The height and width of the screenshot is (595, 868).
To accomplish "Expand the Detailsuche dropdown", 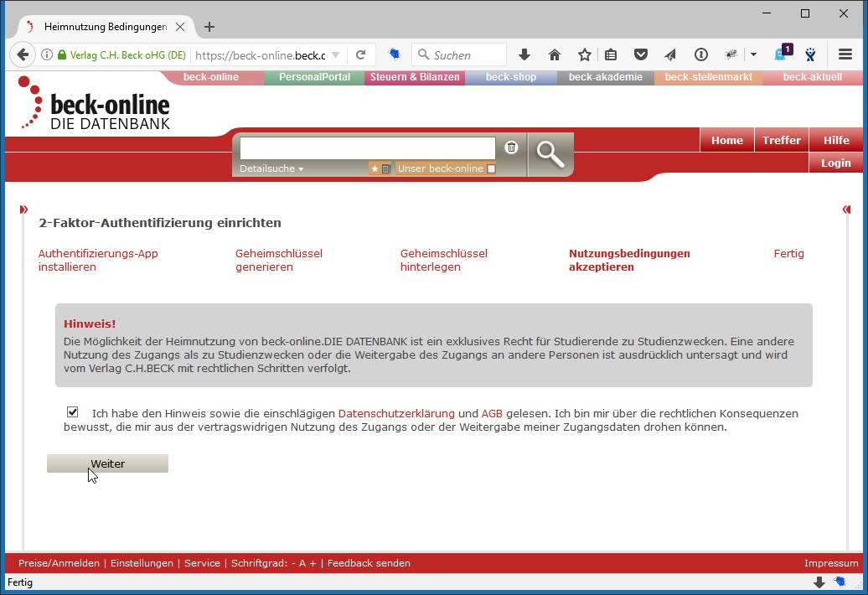I will pos(271,168).
